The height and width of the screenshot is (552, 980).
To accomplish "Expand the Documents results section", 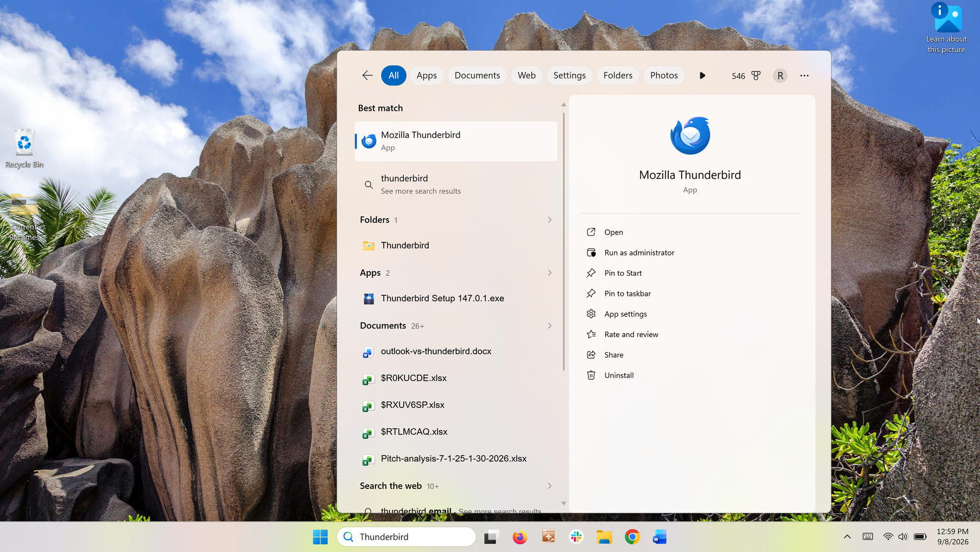I will pos(549,326).
